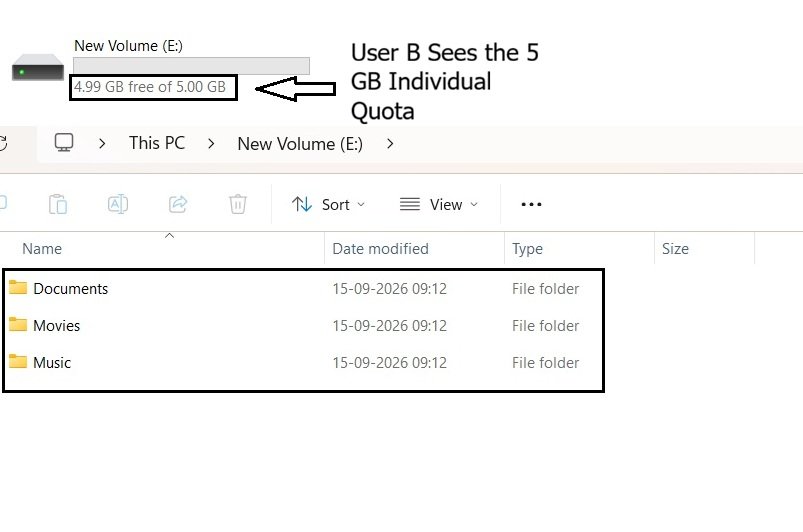Viewport: 803px width, 532px height.
Task: Click the New Volume (E:) drive label
Action: coord(129,46)
